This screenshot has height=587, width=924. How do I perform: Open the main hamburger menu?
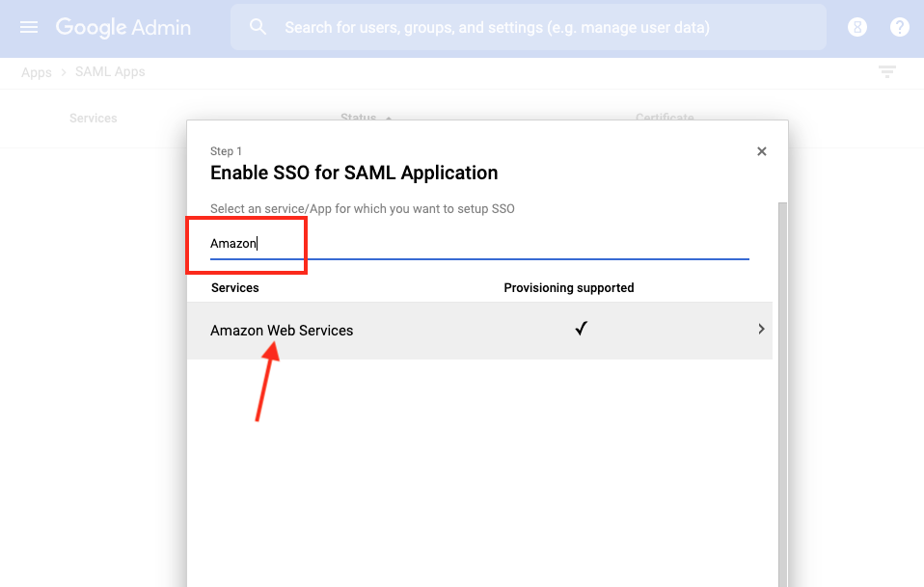click(x=28, y=27)
